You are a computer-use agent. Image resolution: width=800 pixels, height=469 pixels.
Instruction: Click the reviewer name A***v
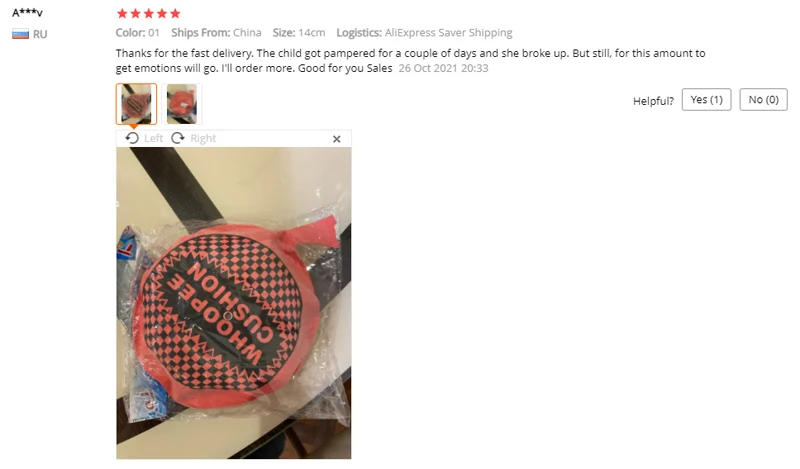pos(28,12)
